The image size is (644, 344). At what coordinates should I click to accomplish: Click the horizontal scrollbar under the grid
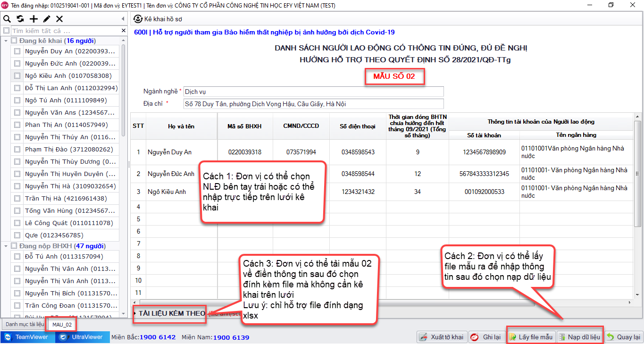tap(337, 302)
